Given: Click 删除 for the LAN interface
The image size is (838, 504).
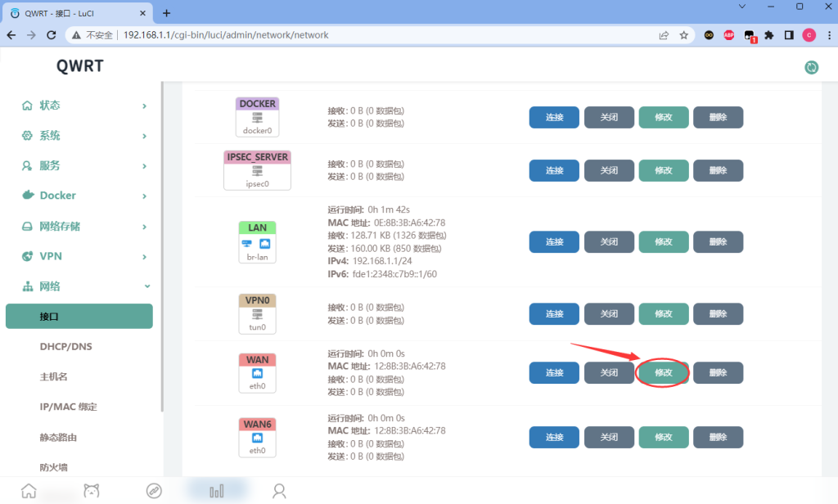Looking at the screenshot, I should [718, 242].
